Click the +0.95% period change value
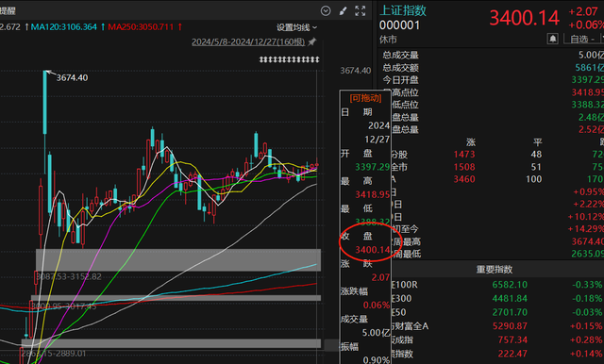Image resolution: width=604 pixels, height=364 pixels. coord(588,191)
